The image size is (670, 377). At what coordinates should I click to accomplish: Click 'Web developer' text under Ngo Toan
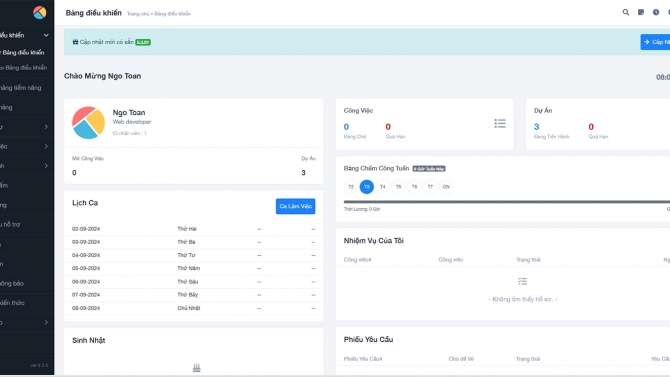pos(132,122)
